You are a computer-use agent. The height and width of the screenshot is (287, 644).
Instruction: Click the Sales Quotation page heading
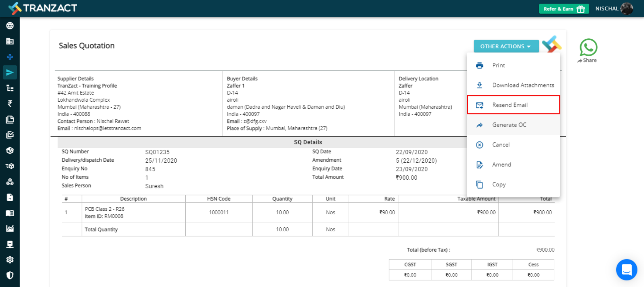tap(87, 46)
